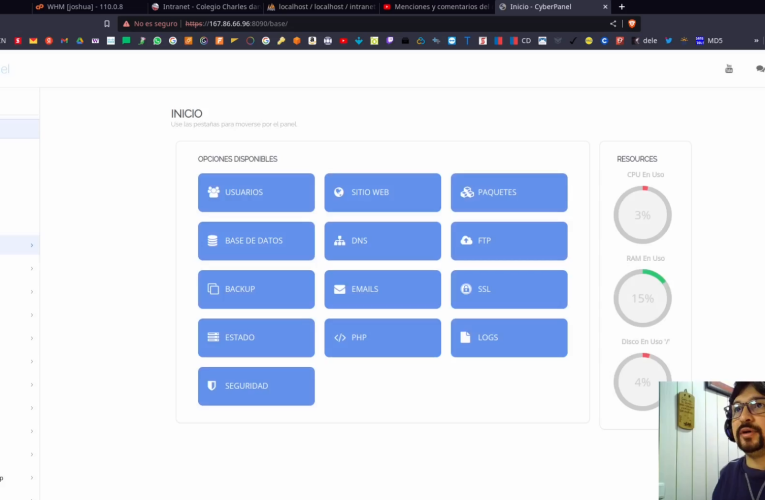The height and width of the screenshot is (500, 765).
Task: Click 'Use las pestañas para moverse' subtitle
Action: [234, 124]
